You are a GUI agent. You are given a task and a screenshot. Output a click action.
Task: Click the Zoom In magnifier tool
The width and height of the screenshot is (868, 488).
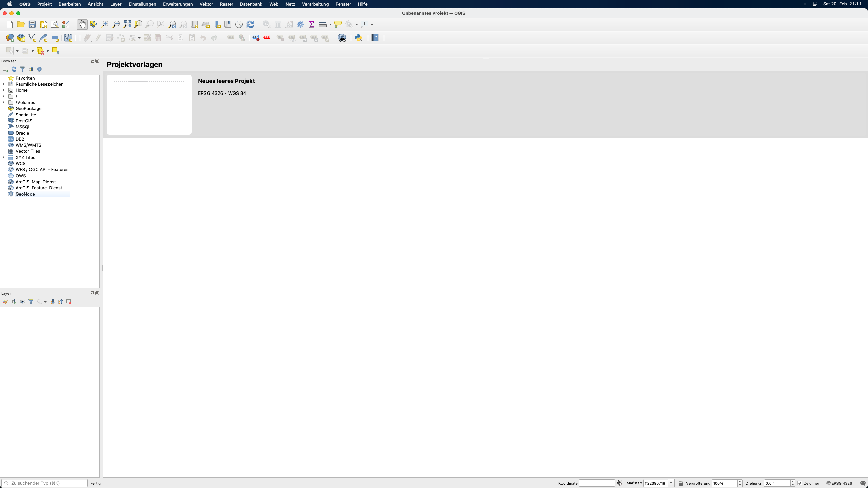click(x=105, y=24)
